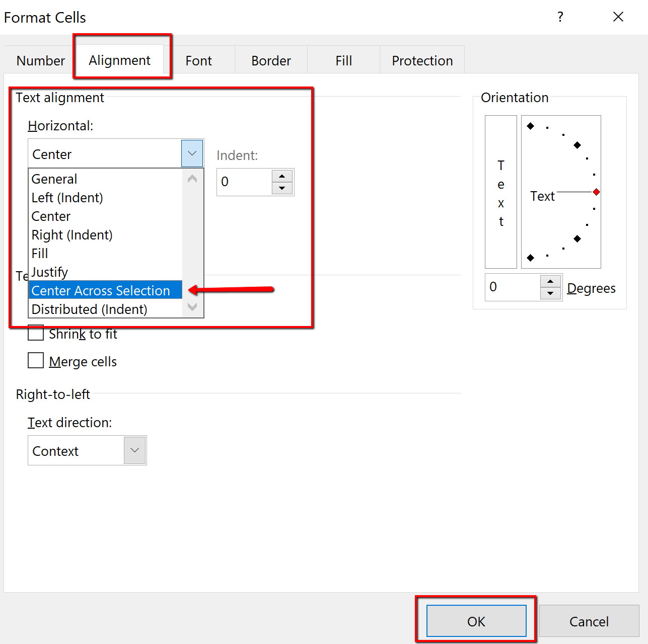
Task: Choose Distributed (Indent) option
Action: pos(105,309)
